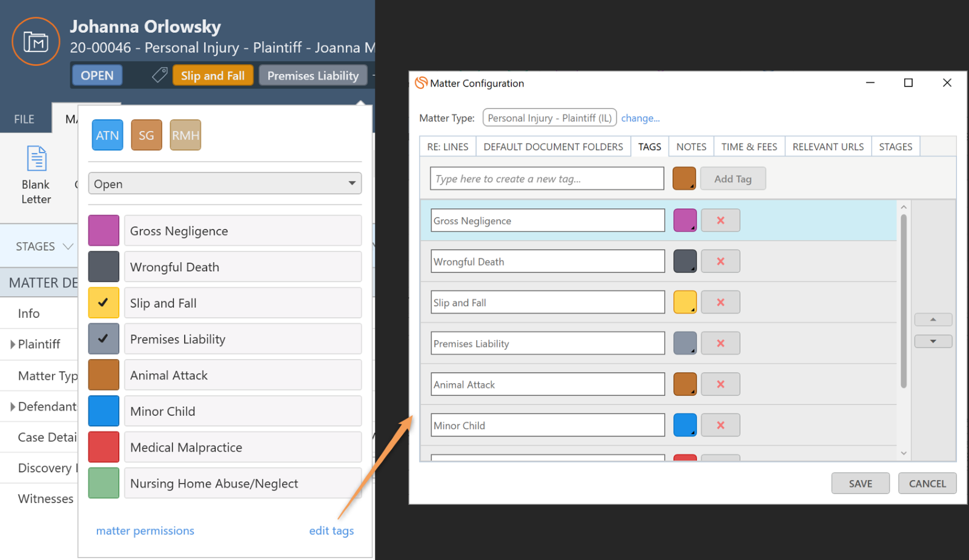969x560 pixels.
Task: Delete the Wrongful Death tag with its X
Action: click(x=721, y=262)
